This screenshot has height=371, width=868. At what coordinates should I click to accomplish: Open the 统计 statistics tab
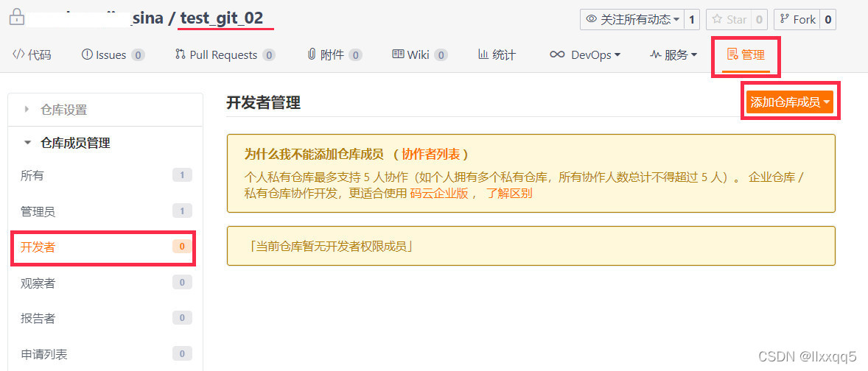click(497, 54)
